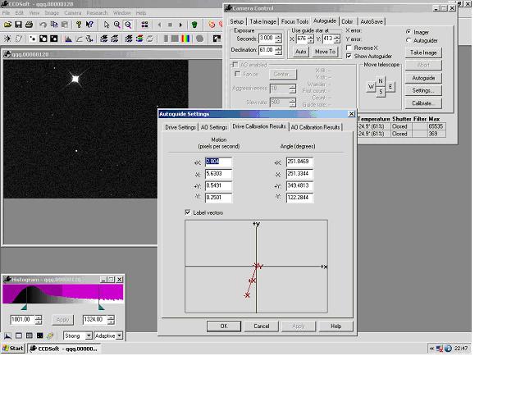Click the curve graph icon in the Histogram window
This screenshot has height=420, width=525.
pos(7,336)
